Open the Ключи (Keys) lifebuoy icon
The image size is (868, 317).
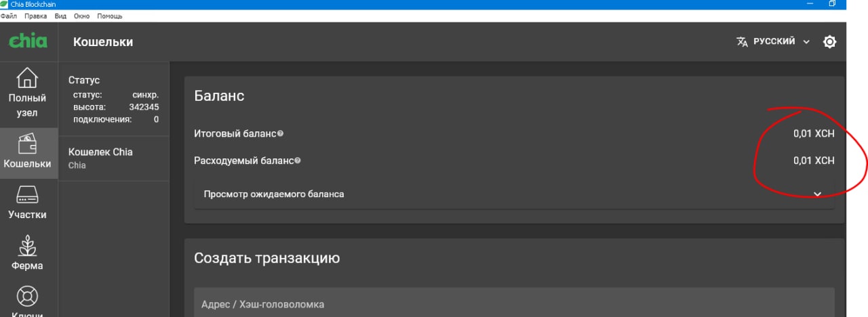[x=27, y=297]
